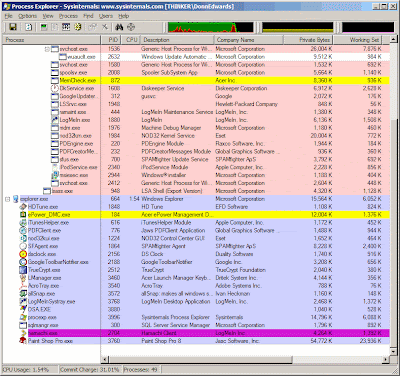Open the Users menu
The width and height of the screenshot is (400, 376).
[x=106, y=16]
